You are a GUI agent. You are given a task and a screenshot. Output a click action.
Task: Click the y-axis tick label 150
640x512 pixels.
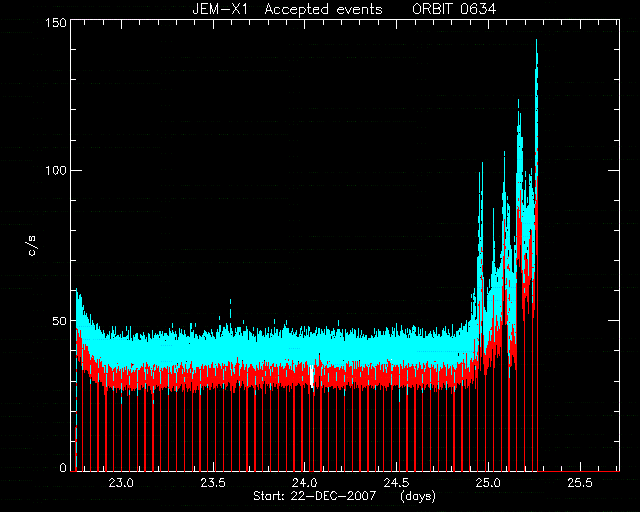tap(55, 22)
